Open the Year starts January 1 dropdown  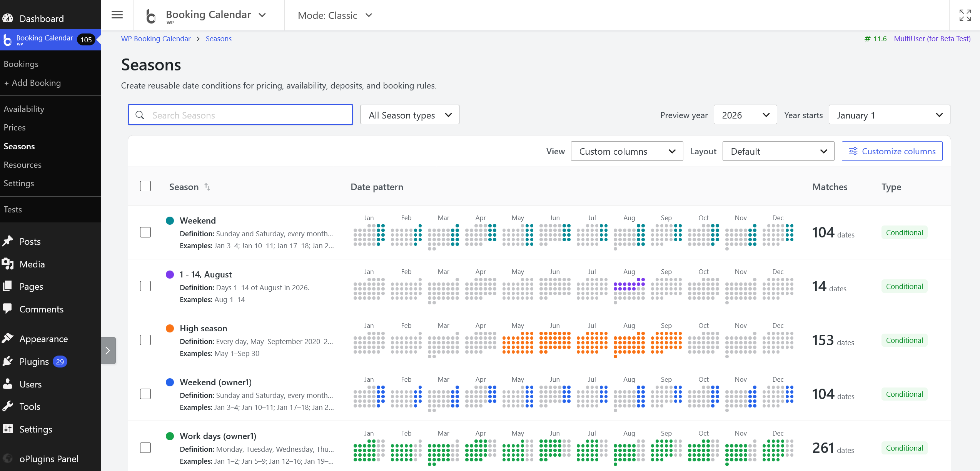[889, 115]
